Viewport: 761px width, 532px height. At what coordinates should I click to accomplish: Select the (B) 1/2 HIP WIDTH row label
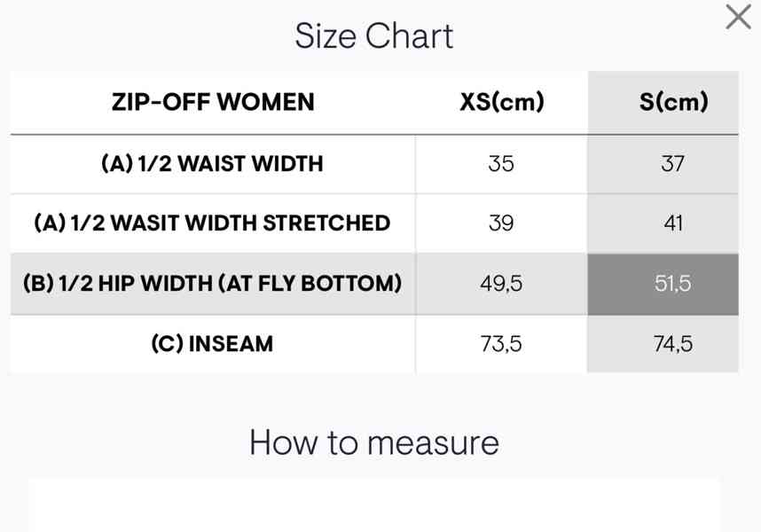[213, 283]
